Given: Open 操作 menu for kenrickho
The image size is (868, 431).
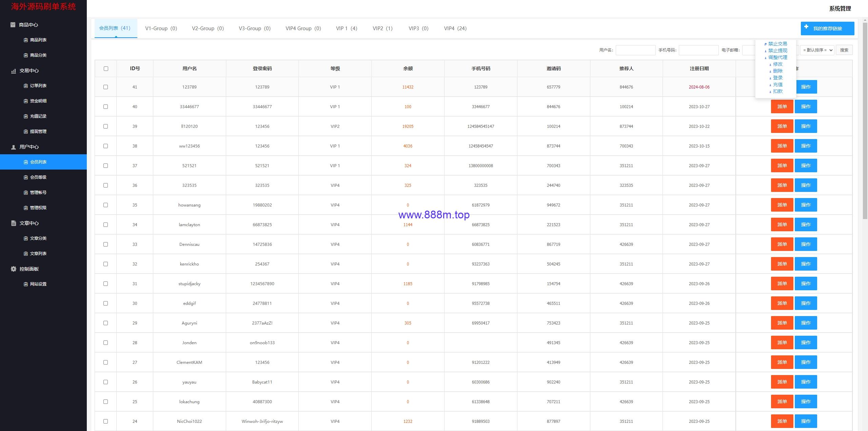Looking at the screenshot, I should coord(806,264).
